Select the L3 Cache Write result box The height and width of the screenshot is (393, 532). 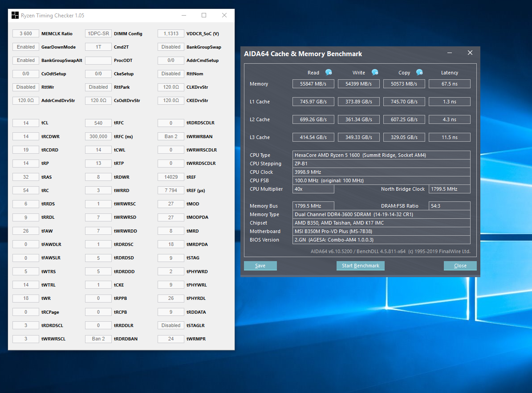point(358,137)
